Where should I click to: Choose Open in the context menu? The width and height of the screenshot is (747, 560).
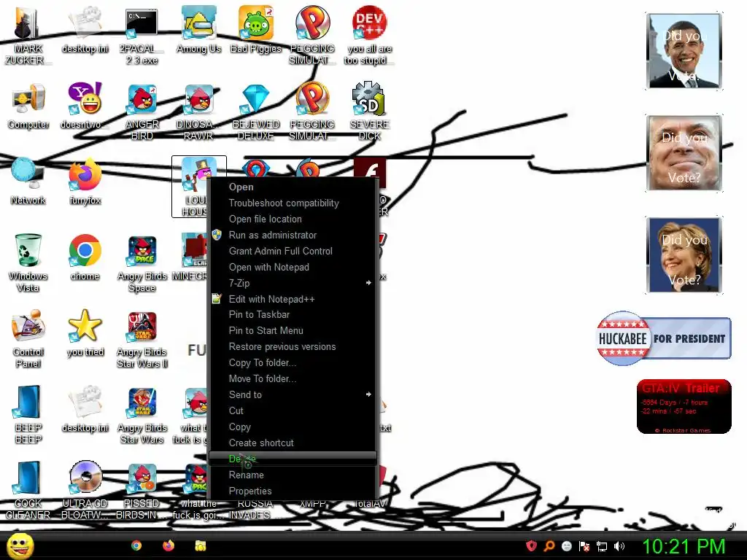[x=293, y=187]
